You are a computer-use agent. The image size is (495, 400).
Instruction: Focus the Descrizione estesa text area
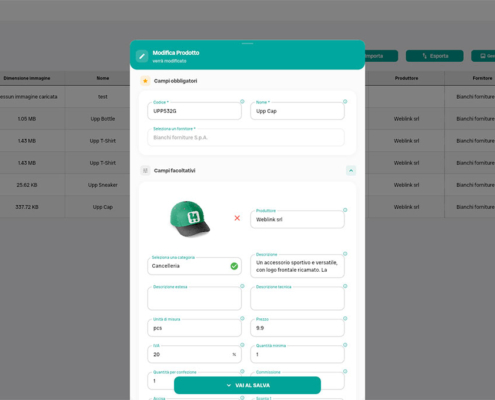pos(194,298)
